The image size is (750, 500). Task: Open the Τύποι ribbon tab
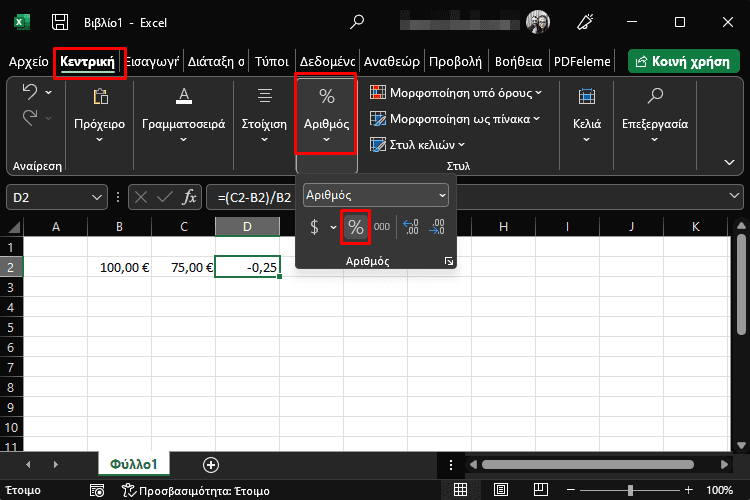pos(272,62)
